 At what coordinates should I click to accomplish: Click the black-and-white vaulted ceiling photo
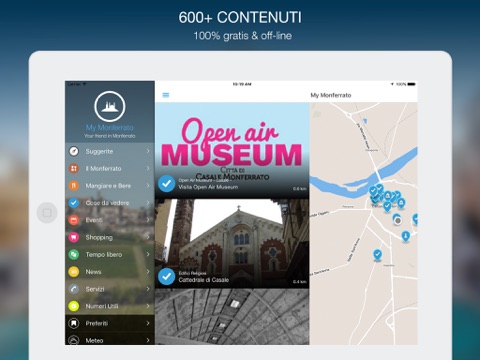click(232, 317)
